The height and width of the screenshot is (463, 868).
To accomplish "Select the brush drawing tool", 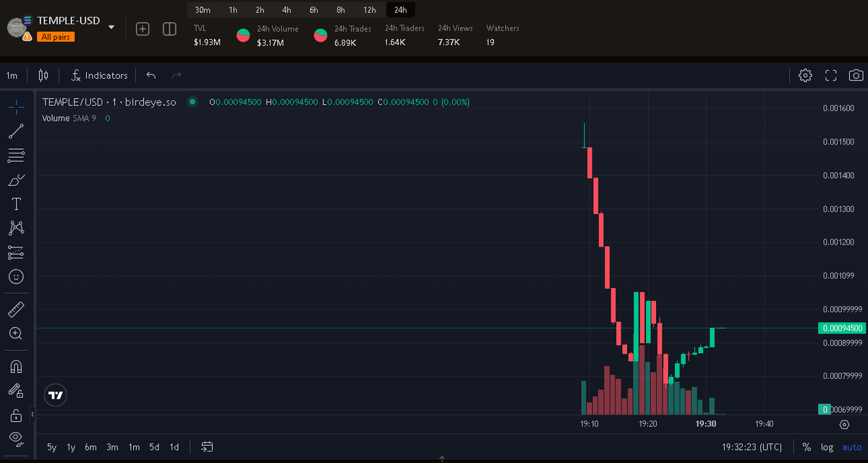I will 16,179.
